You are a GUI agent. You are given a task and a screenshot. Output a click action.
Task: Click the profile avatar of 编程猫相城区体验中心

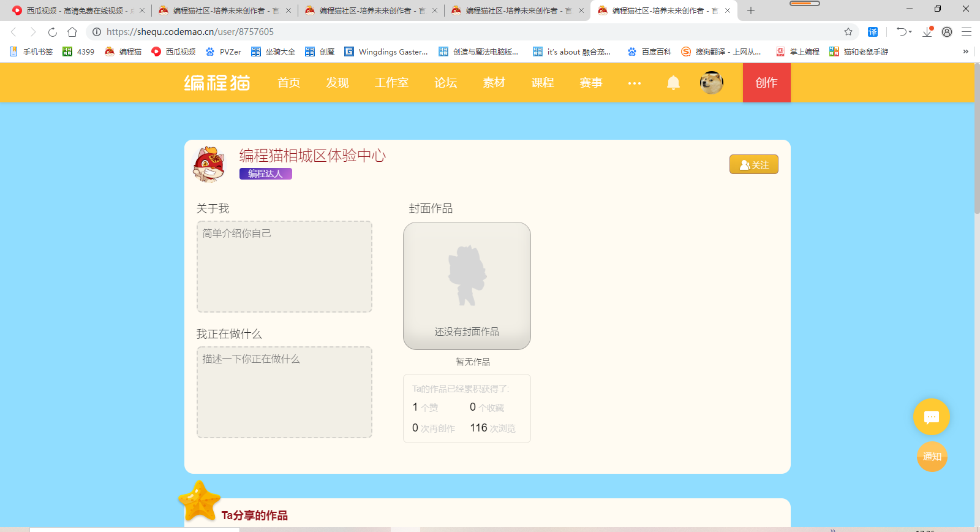209,164
